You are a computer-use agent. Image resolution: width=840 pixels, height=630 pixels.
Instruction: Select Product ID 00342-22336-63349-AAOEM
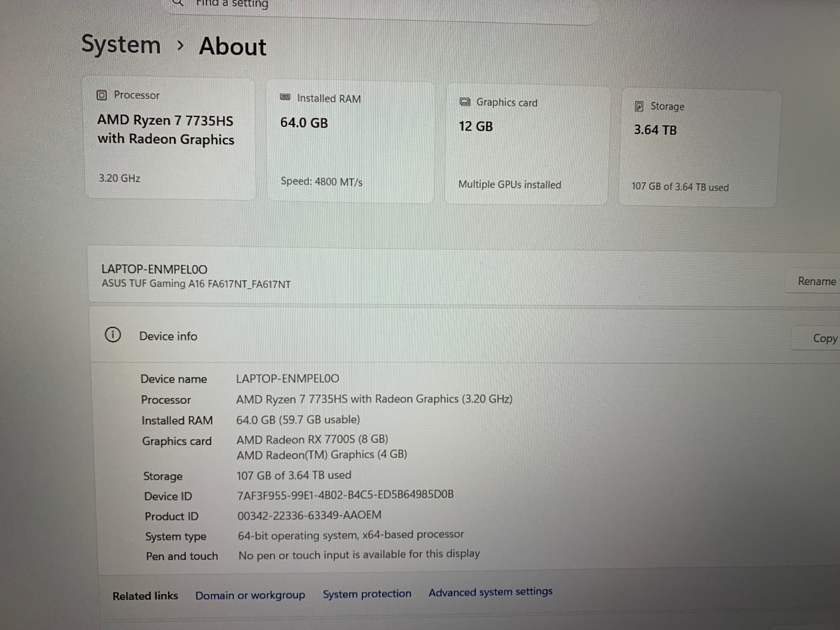tap(309, 515)
